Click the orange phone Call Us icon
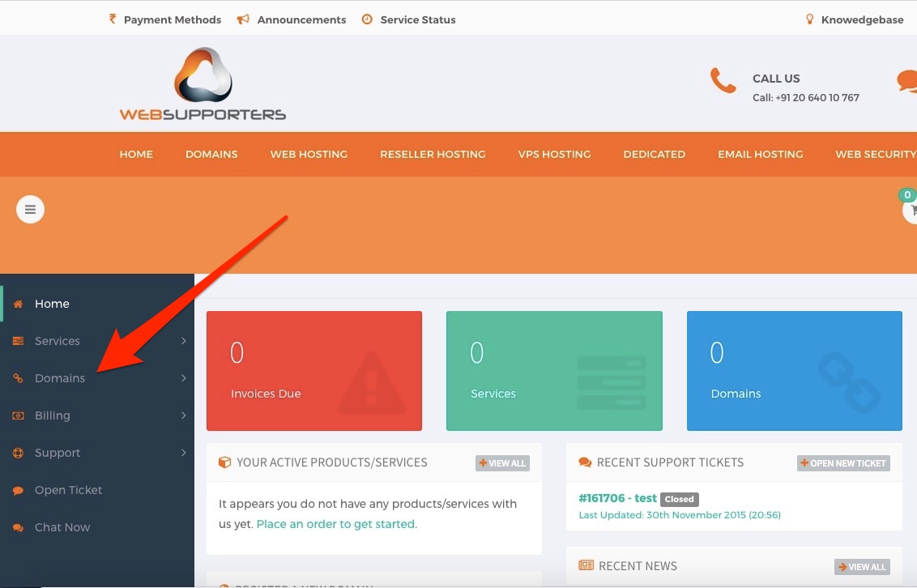The height and width of the screenshot is (588, 917). point(723,81)
